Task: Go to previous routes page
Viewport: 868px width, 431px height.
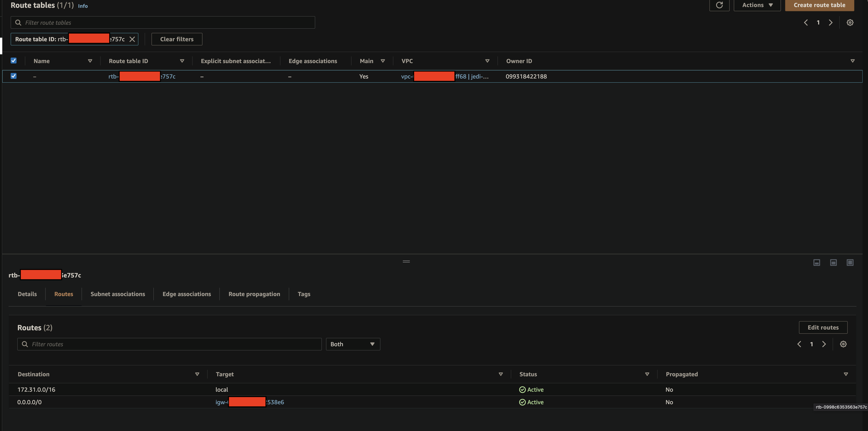Action: click(x=799, y=344)
